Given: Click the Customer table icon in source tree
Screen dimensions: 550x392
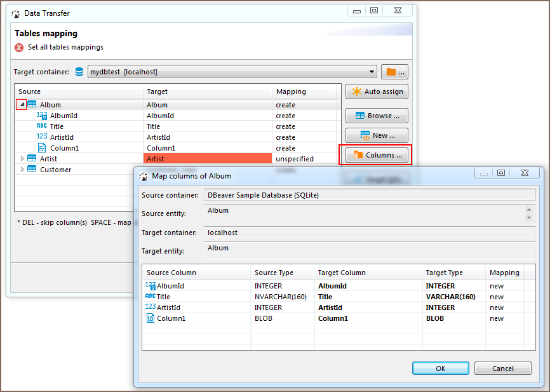Looking at the screenshot, I should tap(32, 170).
